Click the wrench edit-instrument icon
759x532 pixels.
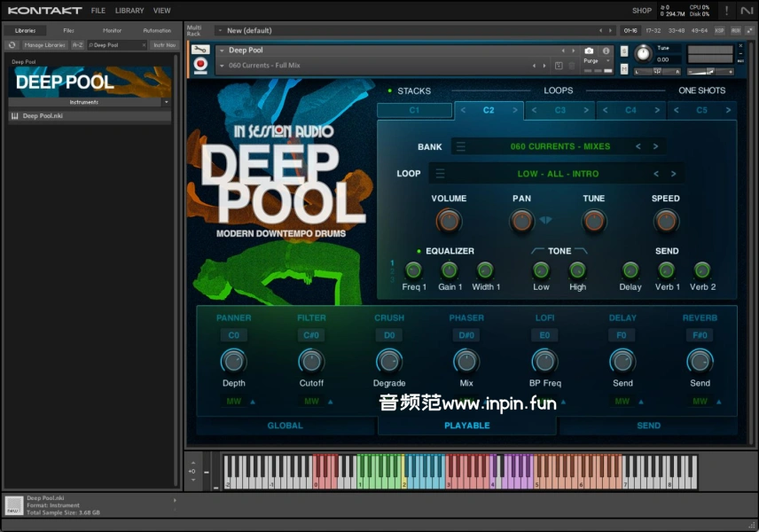click(x=200, y=50)
